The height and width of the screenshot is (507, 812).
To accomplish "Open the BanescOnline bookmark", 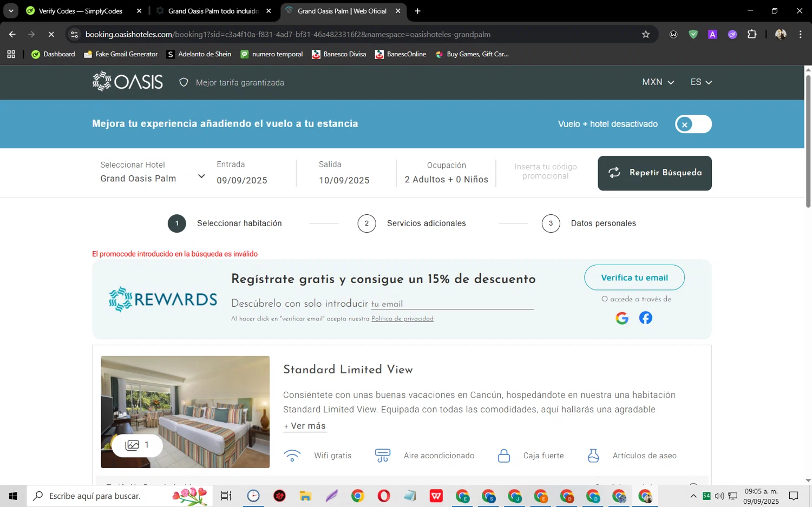I will 401,54.
